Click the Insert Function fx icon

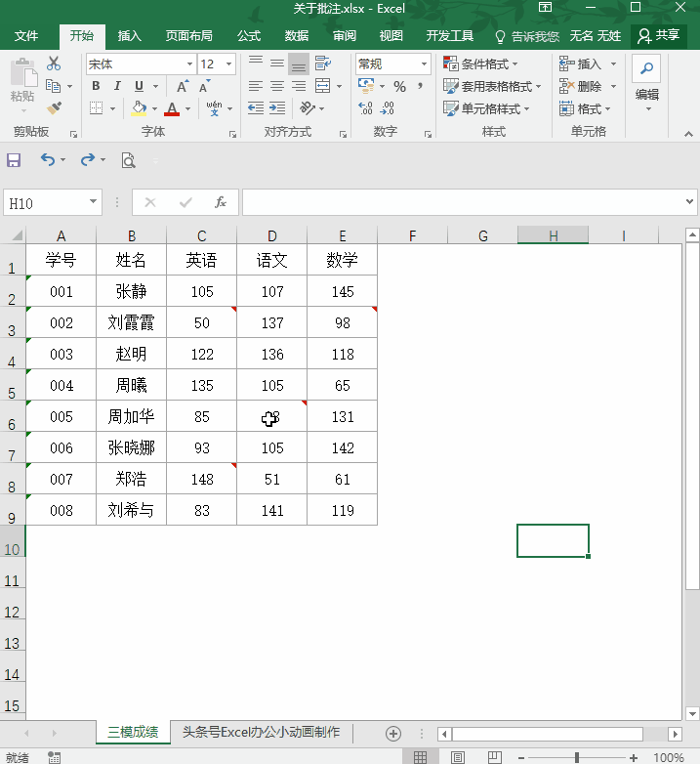(x=221, y=202)
